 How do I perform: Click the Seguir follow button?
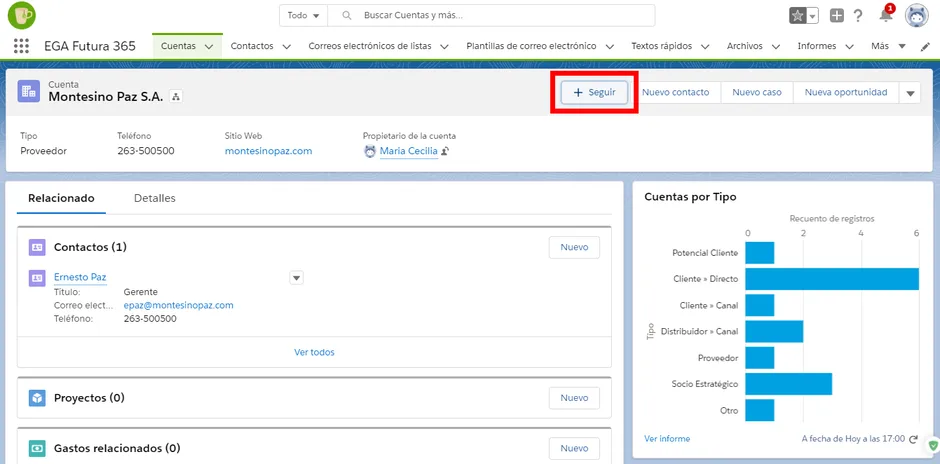594,93
